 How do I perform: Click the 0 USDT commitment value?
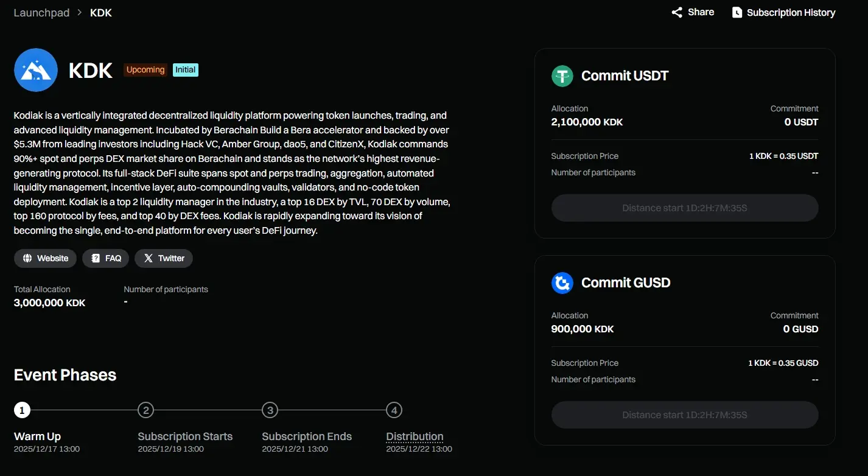click(801, 122)
